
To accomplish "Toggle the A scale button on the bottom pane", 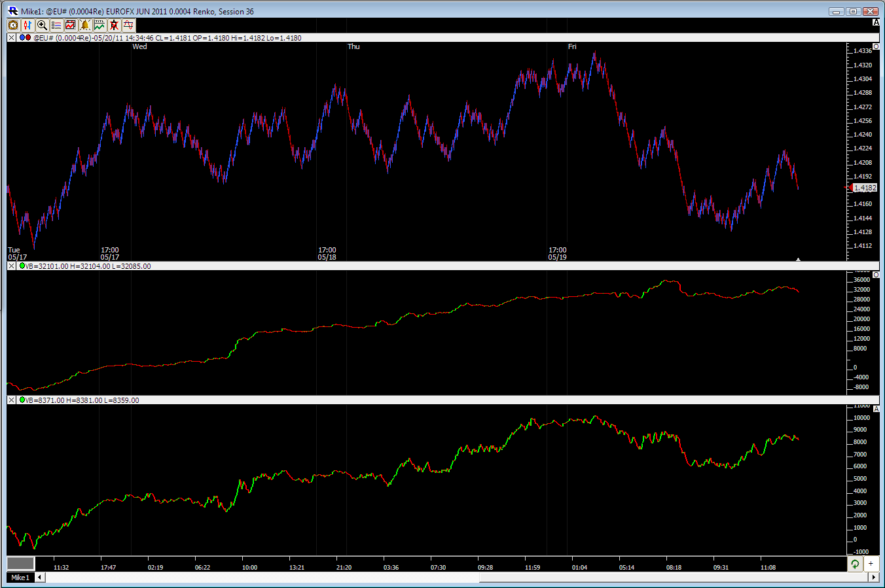I will point(876,409).
